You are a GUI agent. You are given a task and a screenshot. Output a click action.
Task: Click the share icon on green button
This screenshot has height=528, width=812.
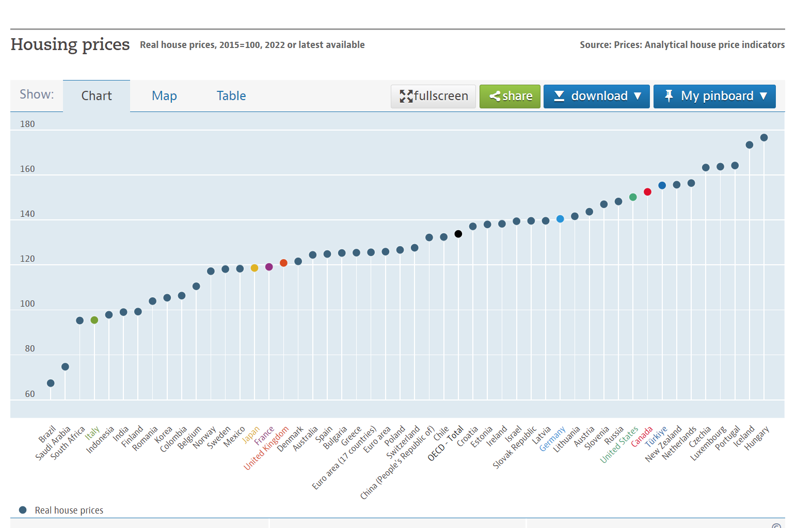495,96
